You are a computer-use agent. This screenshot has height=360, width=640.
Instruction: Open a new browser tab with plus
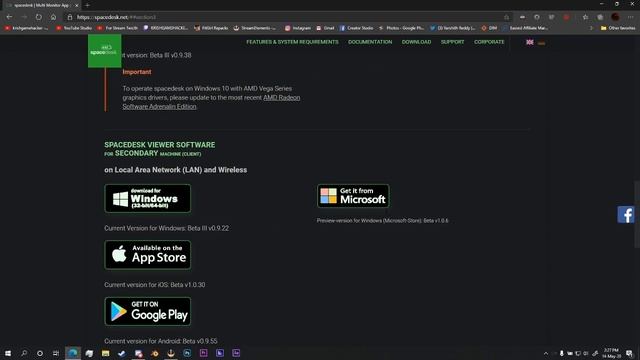87,5
